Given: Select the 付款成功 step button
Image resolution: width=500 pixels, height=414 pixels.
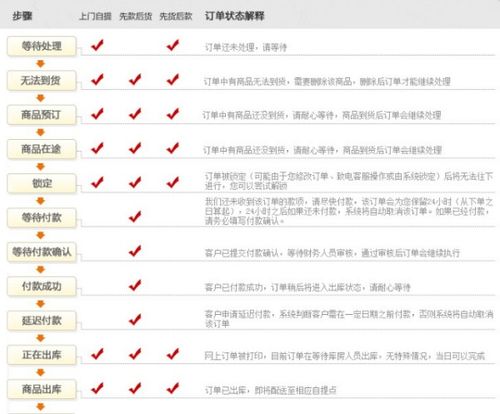Looking at the screenshot, I should [x=42, y=286].
